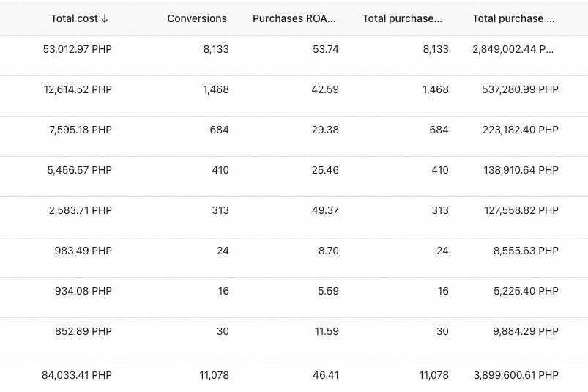588x392 pixels.
Task: Click the Total purchases column header
Action: (403, 18)
